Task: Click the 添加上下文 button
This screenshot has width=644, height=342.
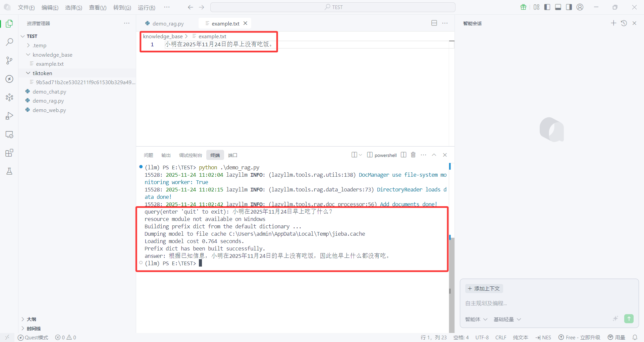Action: coord(484,288)
